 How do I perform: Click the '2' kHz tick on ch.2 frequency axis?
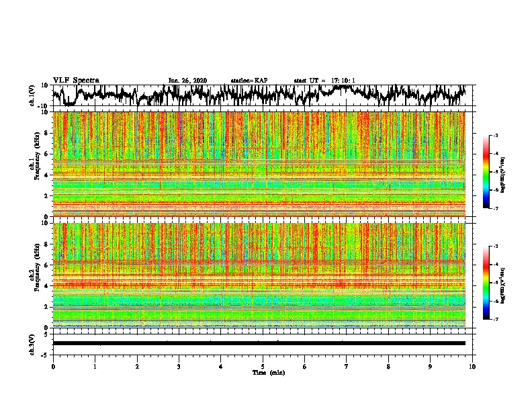tap(46, 307)
